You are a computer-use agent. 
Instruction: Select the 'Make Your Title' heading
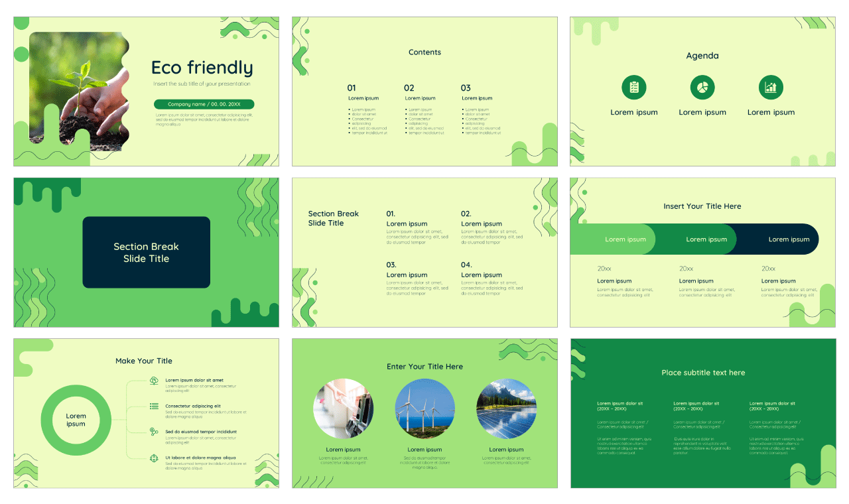click(x=144, y=361)
